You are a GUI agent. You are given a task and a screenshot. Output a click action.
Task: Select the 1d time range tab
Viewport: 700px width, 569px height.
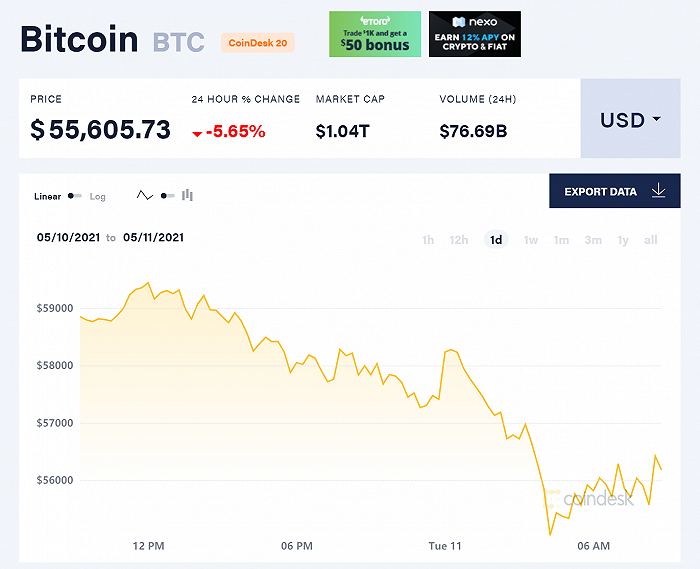point(496,240)
